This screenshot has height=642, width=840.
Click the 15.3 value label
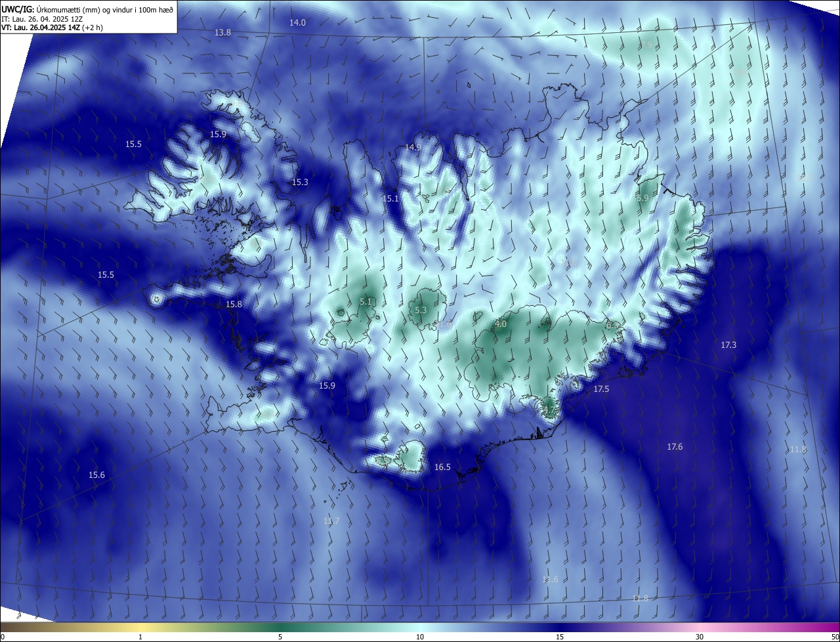pos(300,182)
